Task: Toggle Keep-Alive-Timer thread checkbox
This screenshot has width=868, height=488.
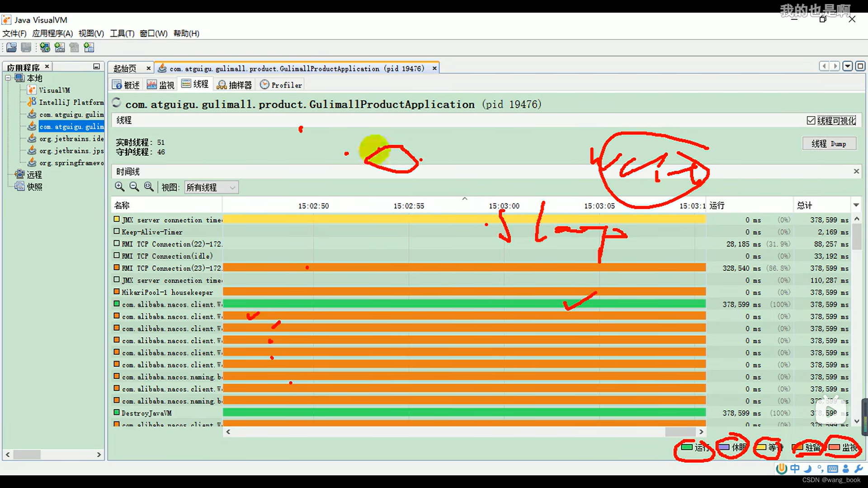Action: tap(117, 231)
